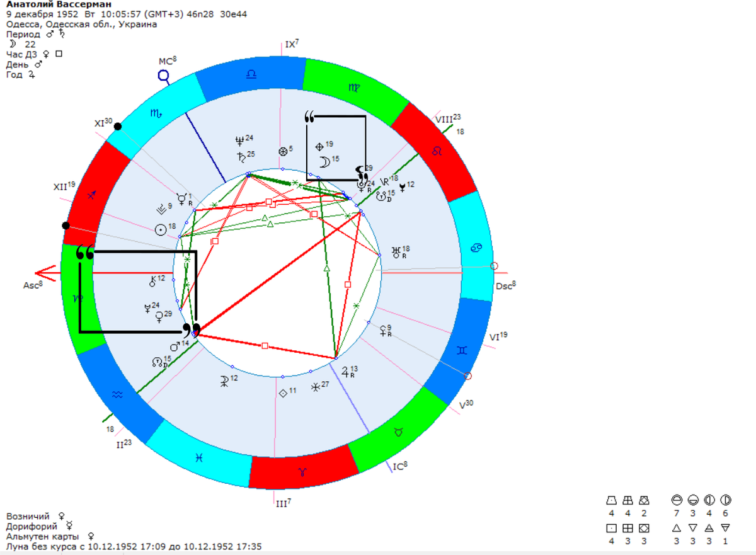Viewport: 756px width, 555px height.
Task: Click the right-half circle icon with count 6
Action: [724, 500]
